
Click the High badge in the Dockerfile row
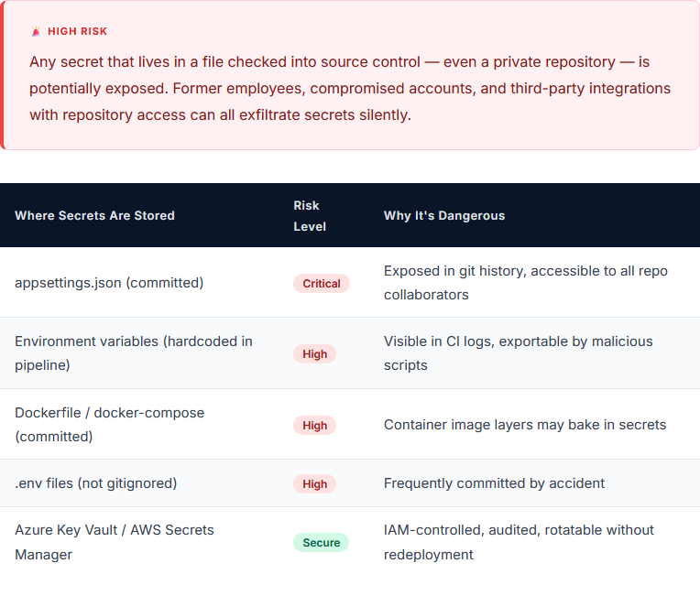tap(314, 426)
